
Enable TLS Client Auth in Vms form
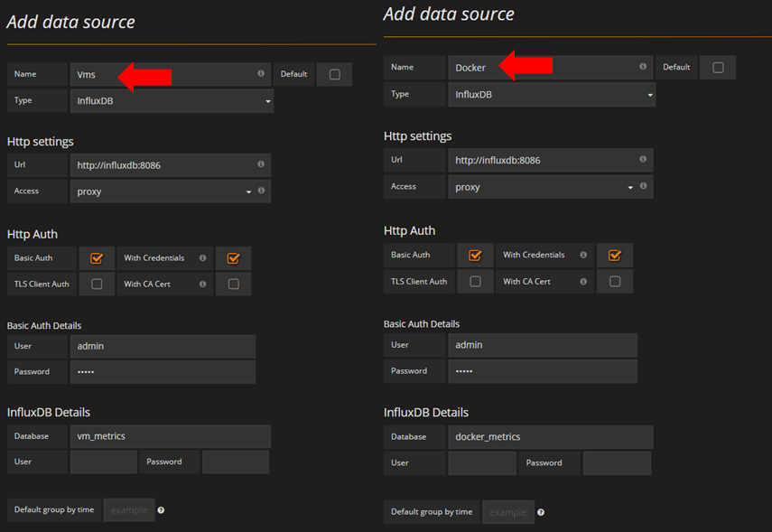(97, 285)
